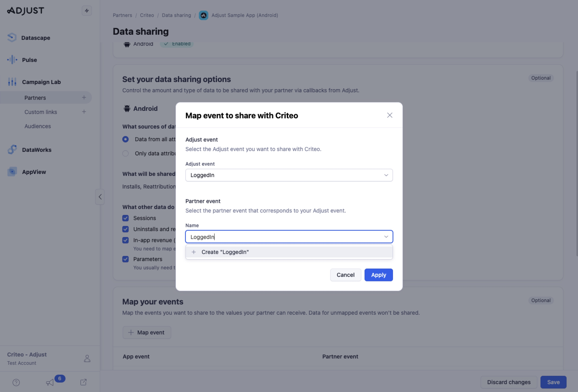Click the Test Account label
Screen dimensions: 578x392
click(x=22, y=363)
